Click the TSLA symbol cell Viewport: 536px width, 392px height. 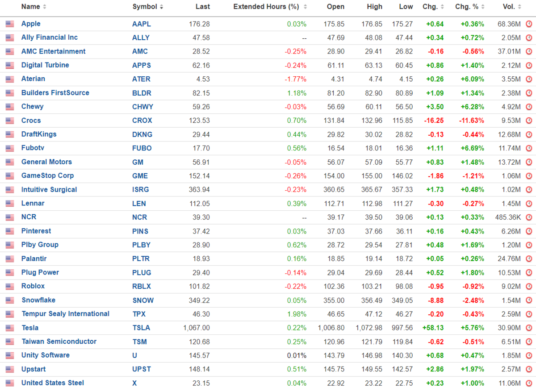[x=141, y=328]
